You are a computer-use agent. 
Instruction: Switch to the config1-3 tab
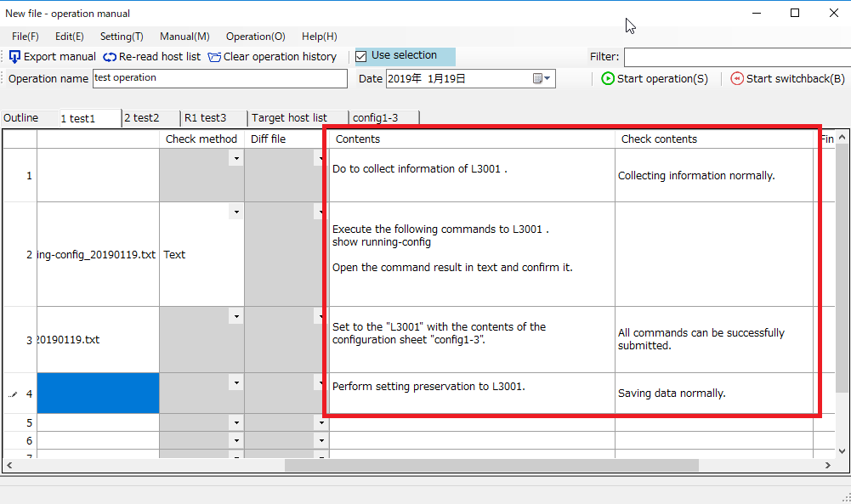pyautogui.click(x=375, y=118)
